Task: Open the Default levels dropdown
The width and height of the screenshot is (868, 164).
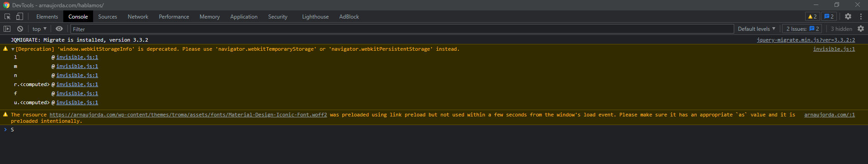Action: click(x=756, y=29)
